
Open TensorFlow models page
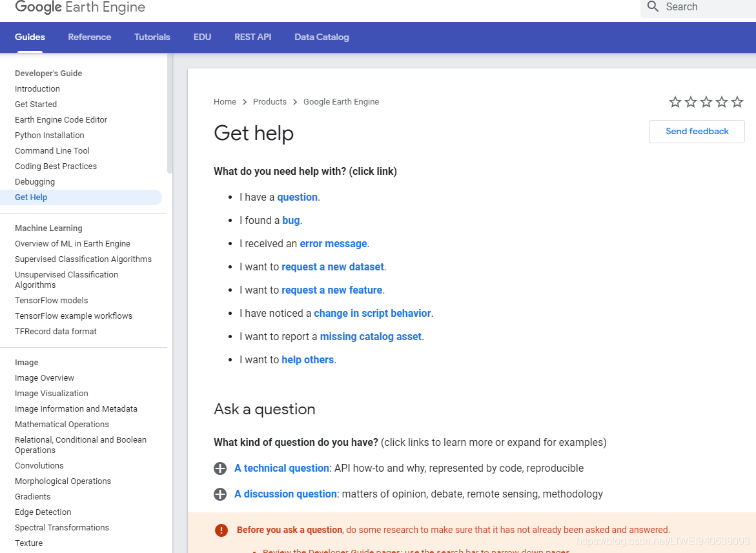click(51, 301)
